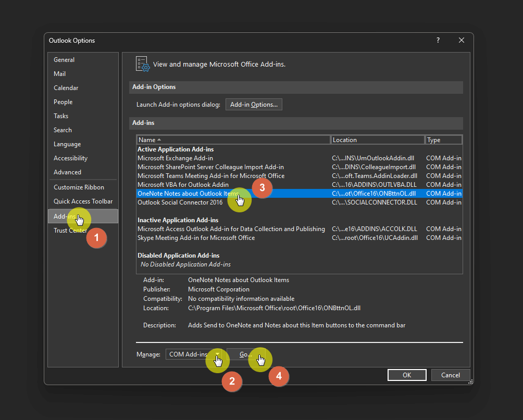Select the Add-ins category in the sidebar
Image resolution: width=523 pixels, height=420 pixels.
(83, 216)
